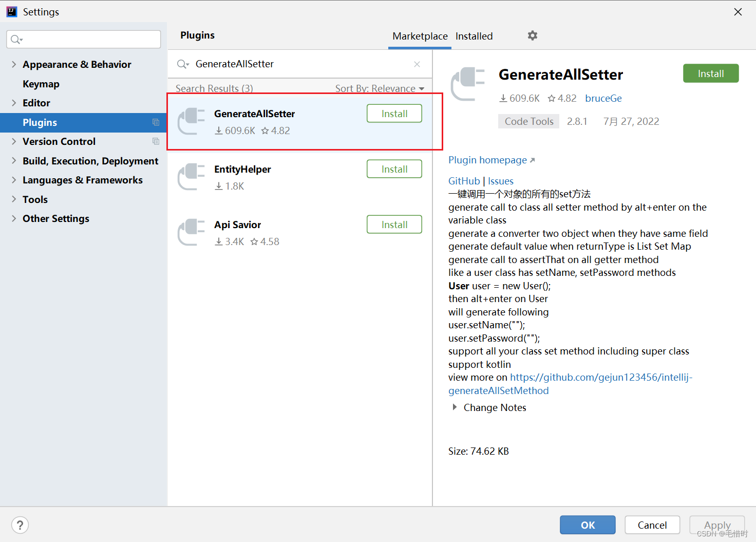The width and height of the screenshot is (756, 542).
Task: Click the star rating 4.82 in detail pane
Action: click(562, 98)
